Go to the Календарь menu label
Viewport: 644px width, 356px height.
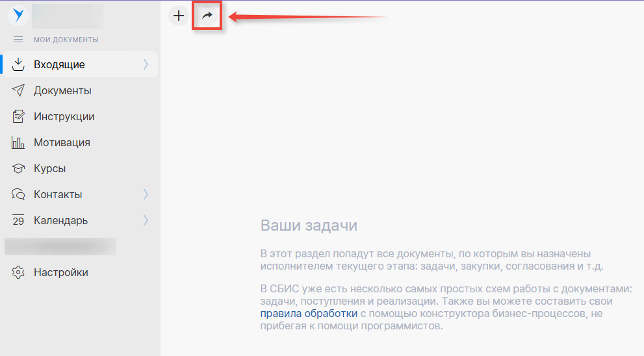pos(60,220)
